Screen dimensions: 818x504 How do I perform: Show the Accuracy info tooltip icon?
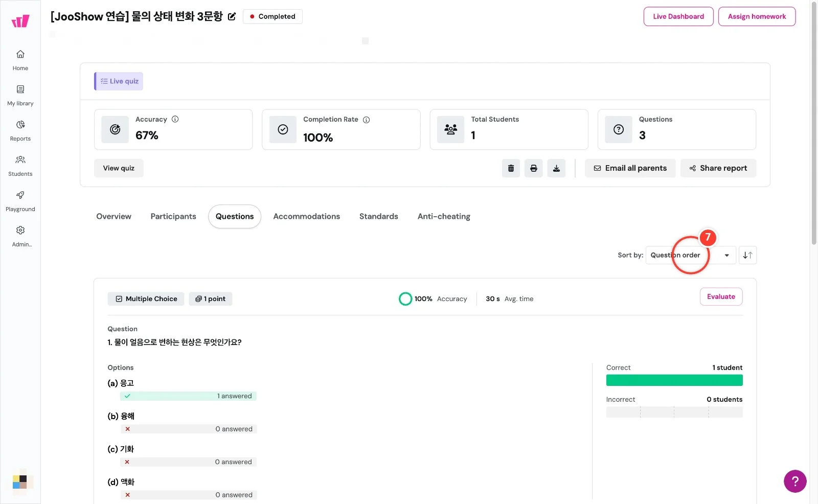tap(175, 119)
